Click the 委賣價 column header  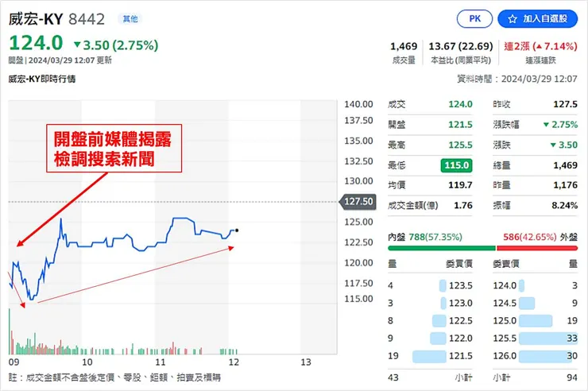[506, 264]
